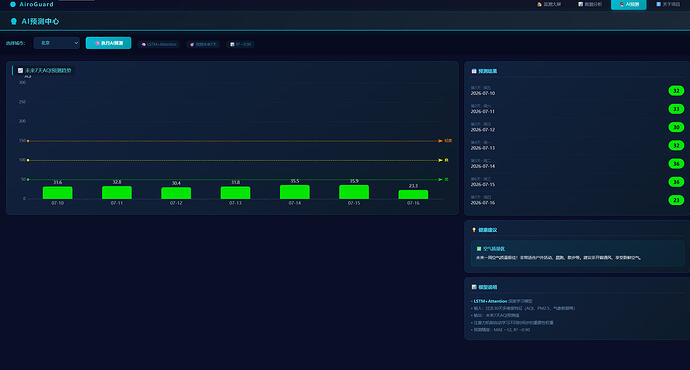Click the model description panel icon
Image resolution: width=690 pixels, height=370 pixels.
click(474, 287)
